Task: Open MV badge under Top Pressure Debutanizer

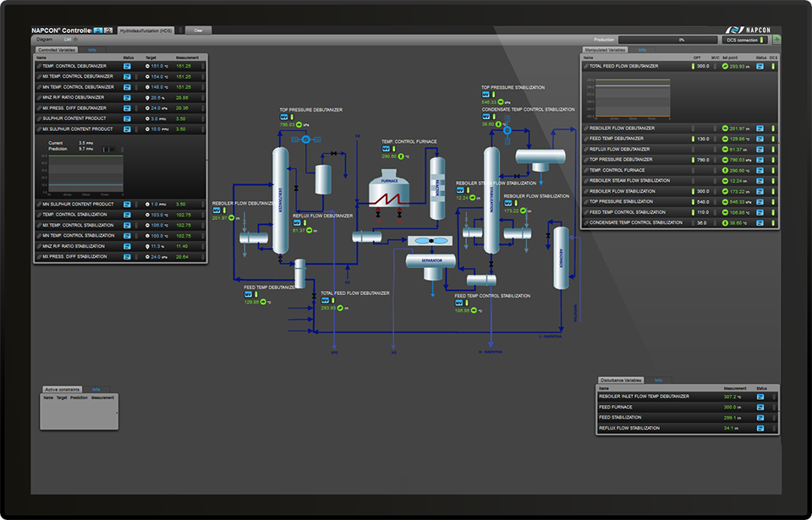Action: 283,117
